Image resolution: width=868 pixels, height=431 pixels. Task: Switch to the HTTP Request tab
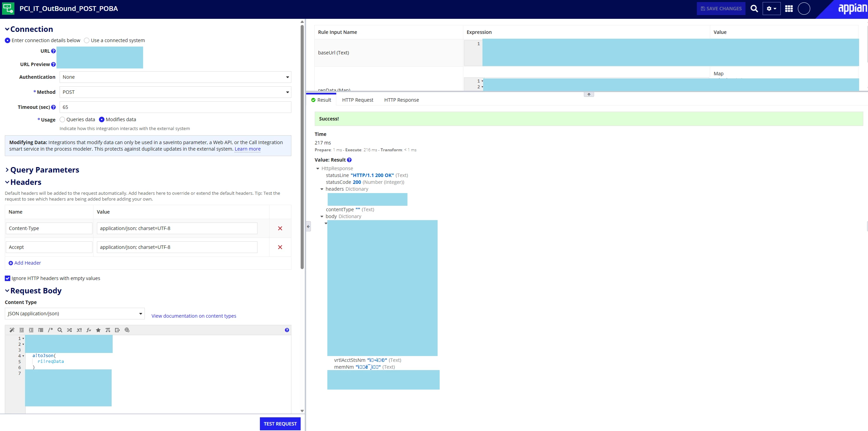(357, 100)
